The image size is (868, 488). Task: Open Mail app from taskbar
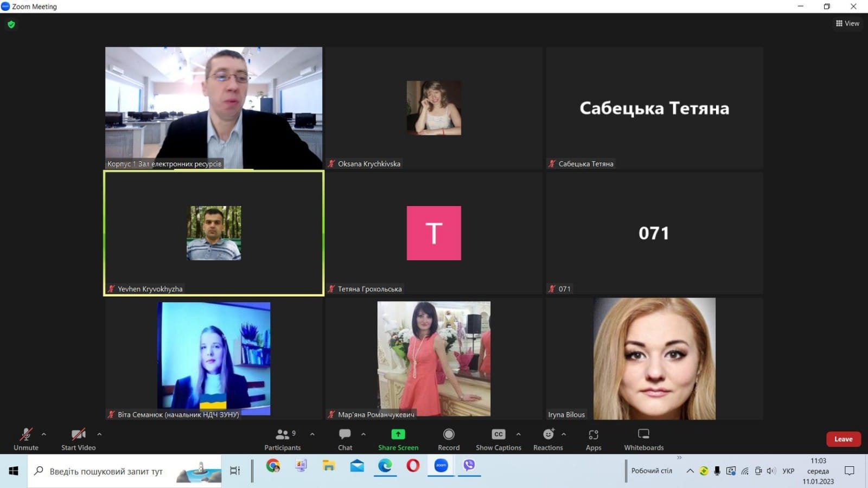point(357,466)
